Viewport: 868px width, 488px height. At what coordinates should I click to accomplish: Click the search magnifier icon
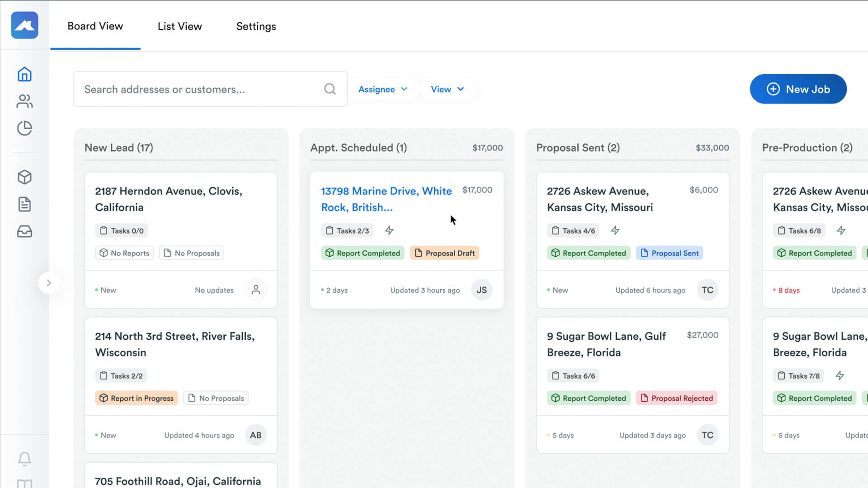tap(330, 89)
